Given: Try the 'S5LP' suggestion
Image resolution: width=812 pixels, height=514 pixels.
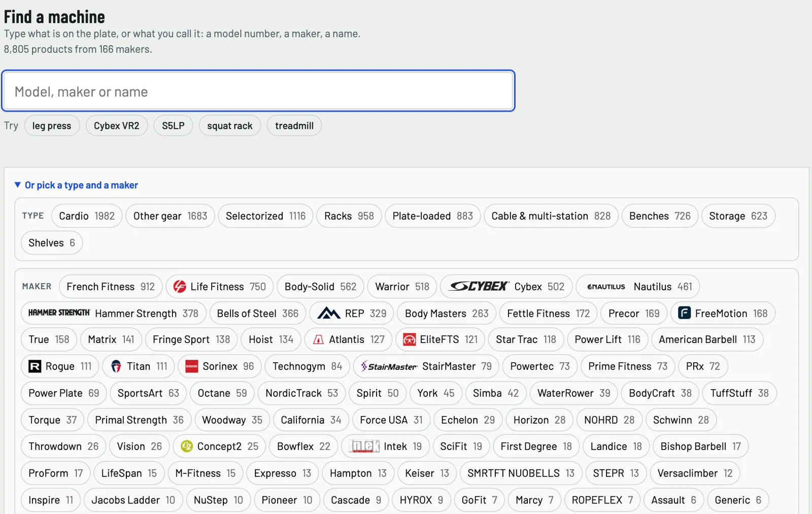Looking at the screenshot, I should (x=173, y=126).
